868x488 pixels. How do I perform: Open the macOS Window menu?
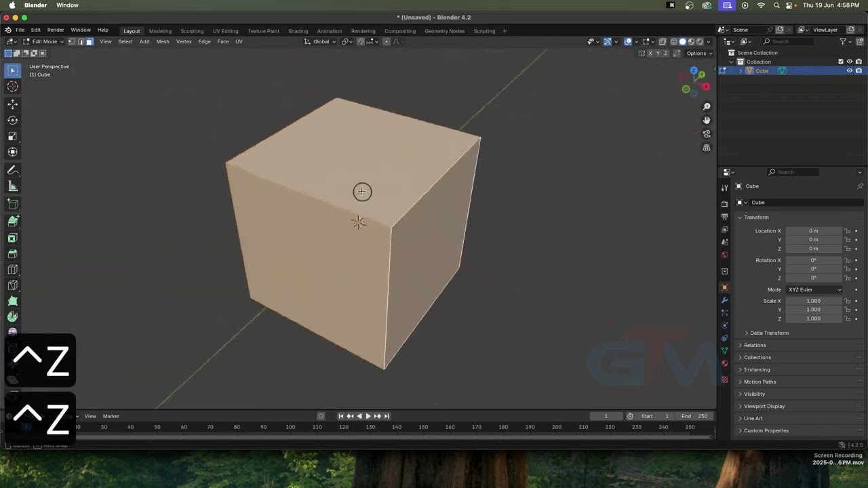(x=67, y=5)
